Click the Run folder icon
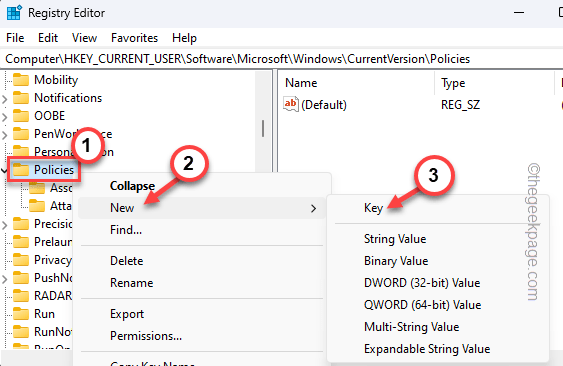Screen dimensions: 563x366 (x=21, y=314)
